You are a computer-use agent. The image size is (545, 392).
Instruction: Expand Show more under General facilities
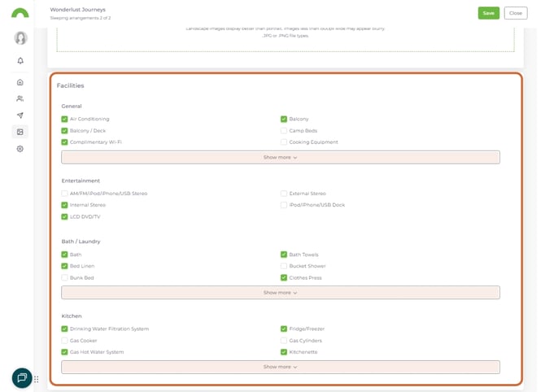point(280,157)
